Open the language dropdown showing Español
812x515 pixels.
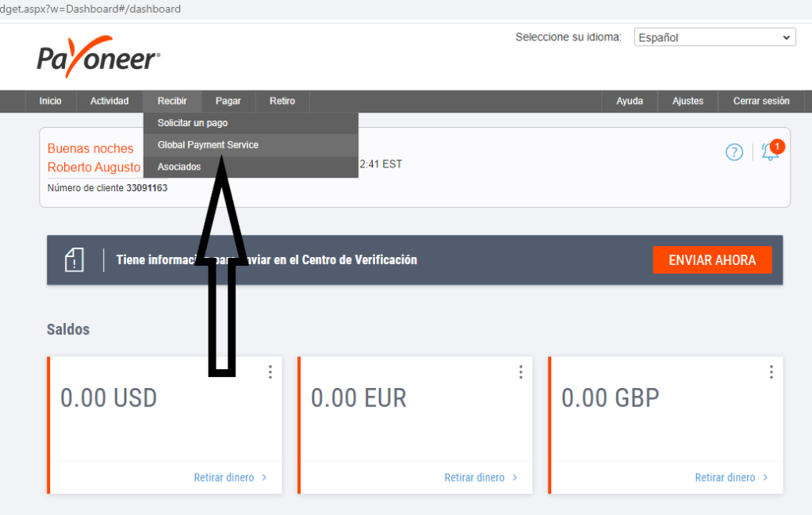tap(714, 37)
